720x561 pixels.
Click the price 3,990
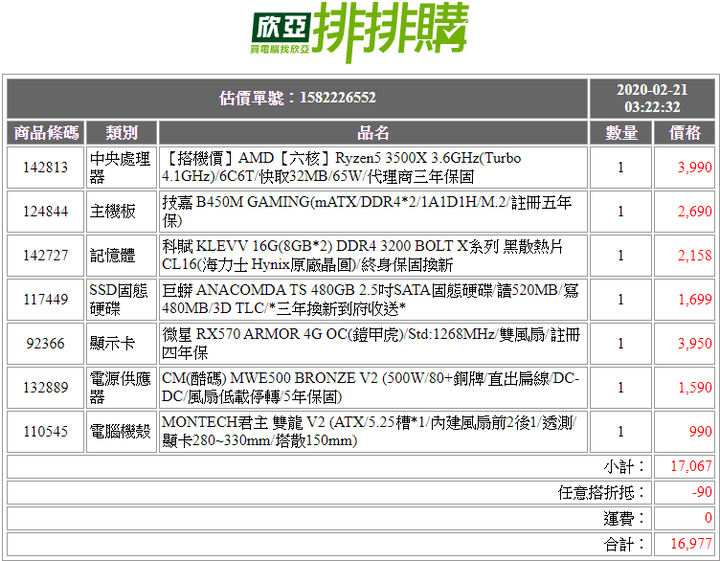tap(695, 167)
